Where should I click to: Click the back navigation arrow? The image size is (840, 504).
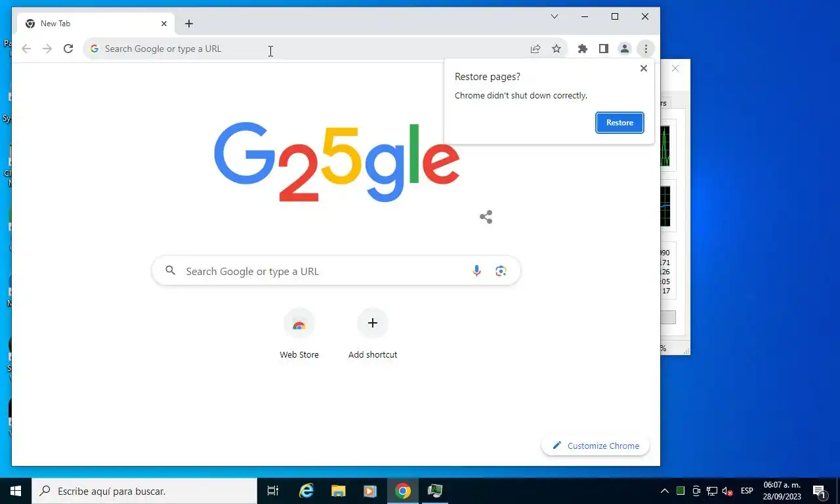[x=26, y=49]
